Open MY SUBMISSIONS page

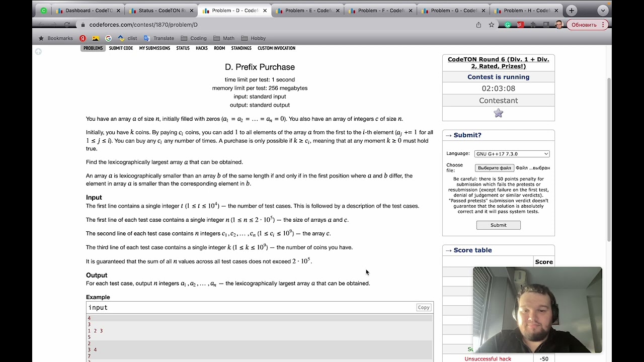tap(154, 48)
